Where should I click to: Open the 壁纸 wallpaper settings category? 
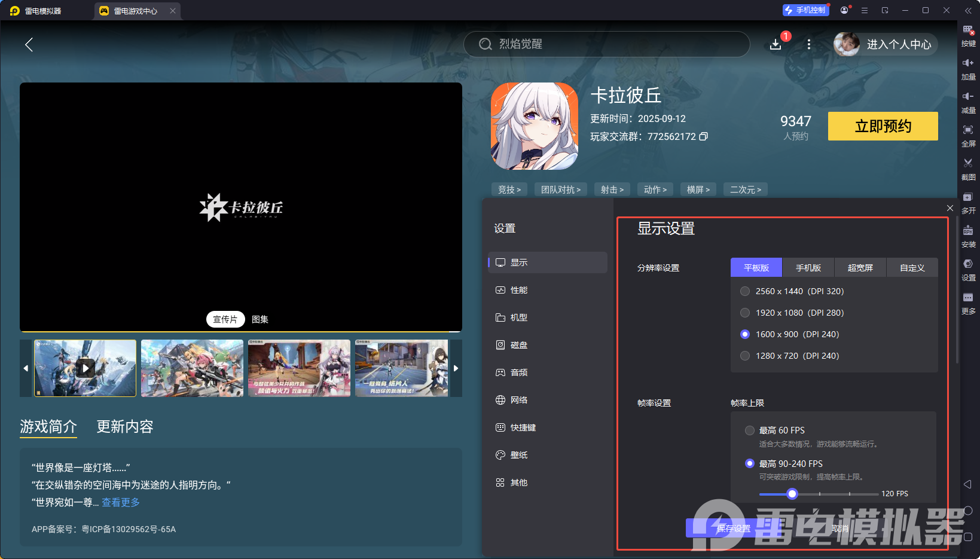[518, 454]
